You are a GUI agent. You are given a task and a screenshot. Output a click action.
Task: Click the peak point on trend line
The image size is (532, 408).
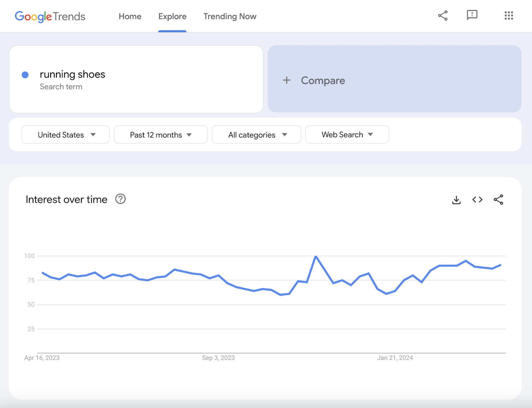pyautogui.click(x=316, y=256)
